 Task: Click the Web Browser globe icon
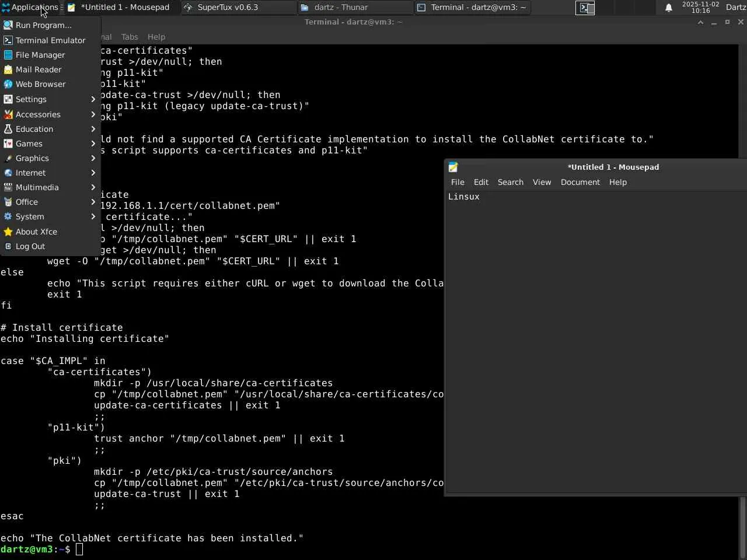tap(8, 84)
